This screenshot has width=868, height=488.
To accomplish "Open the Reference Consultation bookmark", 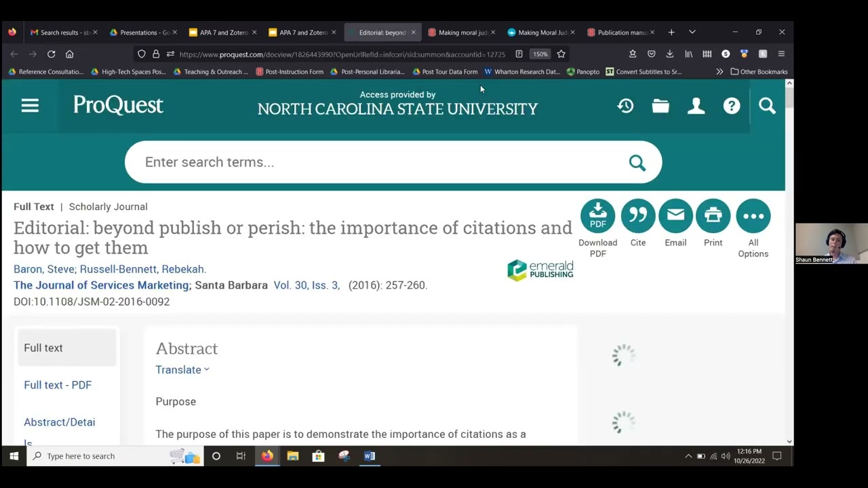I will [46, 71].
